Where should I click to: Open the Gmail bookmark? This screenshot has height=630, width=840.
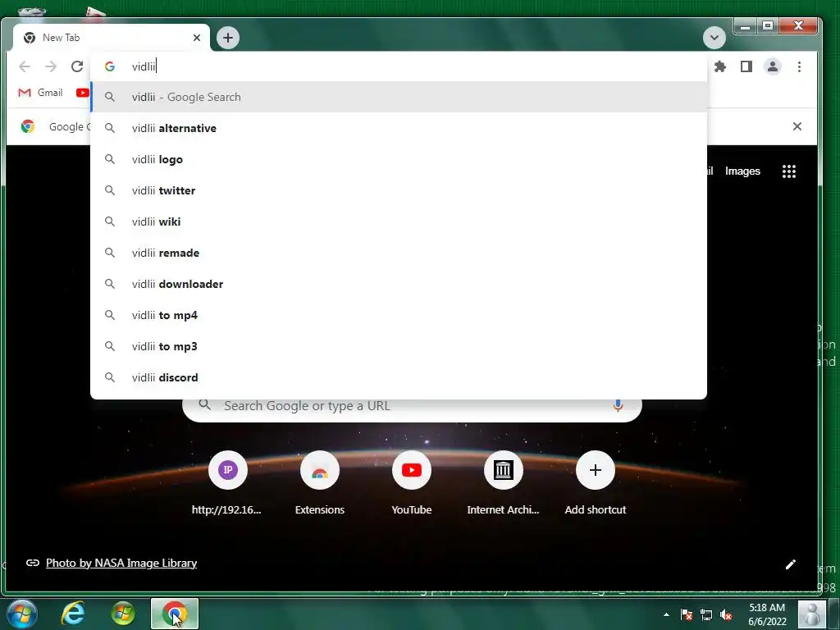click(41, 93)
